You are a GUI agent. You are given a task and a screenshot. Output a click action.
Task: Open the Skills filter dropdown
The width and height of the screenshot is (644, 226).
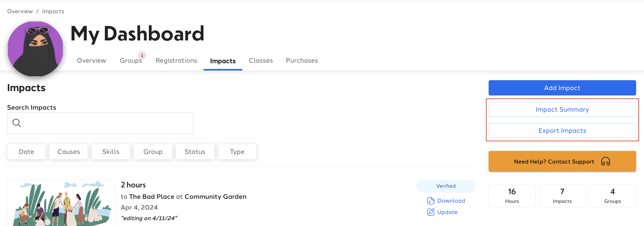point(111,152)
